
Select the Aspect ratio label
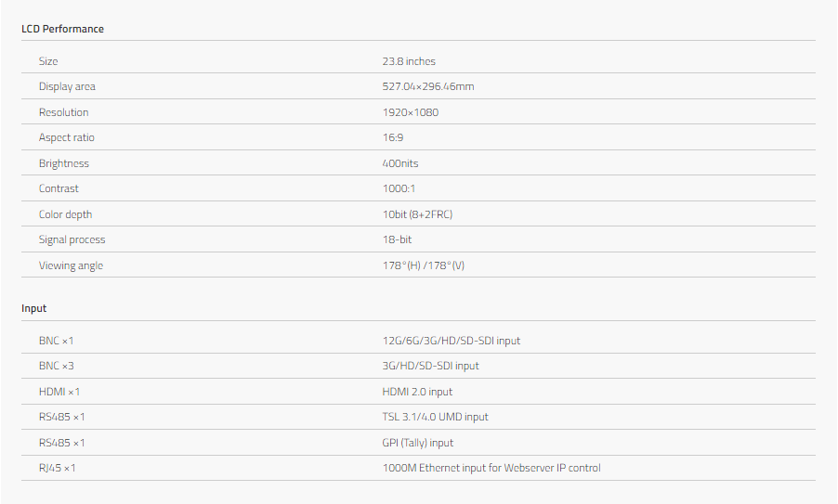(x=67, y=137)
